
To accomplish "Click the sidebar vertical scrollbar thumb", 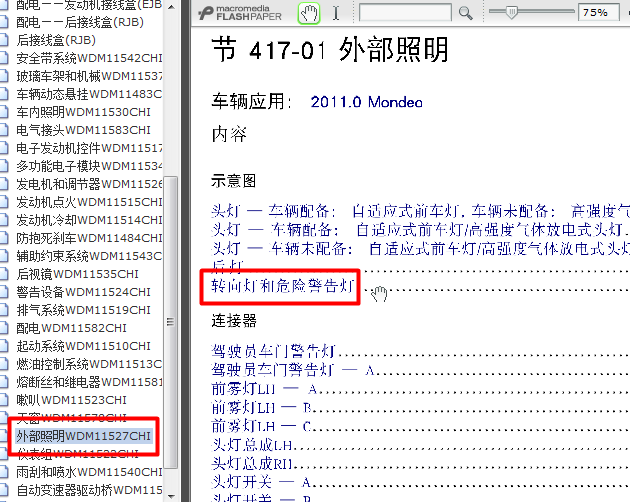I will (172, 322).
